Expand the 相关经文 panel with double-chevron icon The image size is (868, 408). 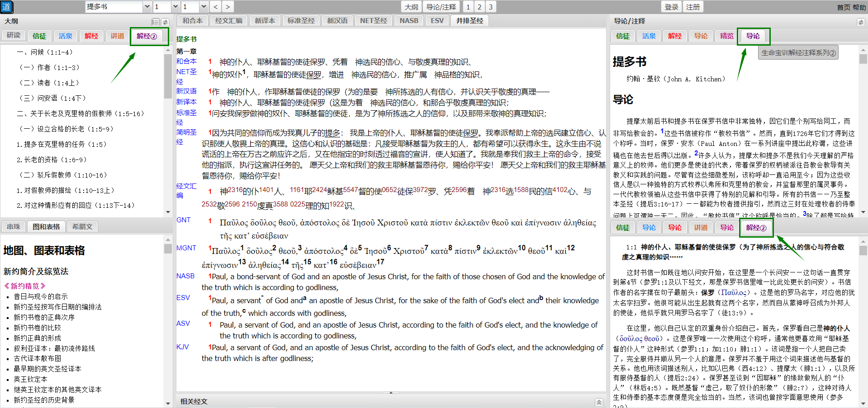(x=599, y=402)
